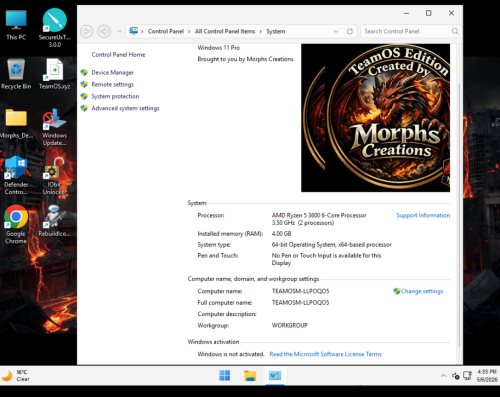Open Remote settings link
The height and width of the screenshot is (397, 500).
pos(112,84)
